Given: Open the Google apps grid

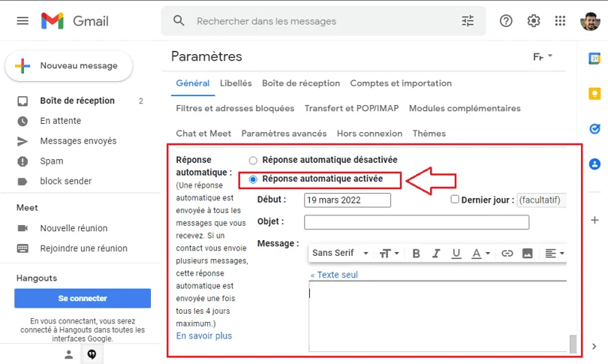Looking at the screenshot, I should [560, 21].
